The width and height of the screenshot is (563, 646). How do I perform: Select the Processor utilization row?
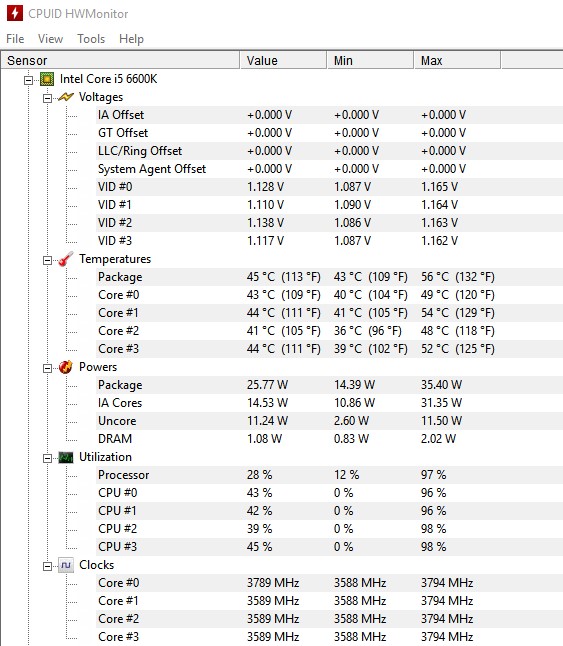(329, 475)
